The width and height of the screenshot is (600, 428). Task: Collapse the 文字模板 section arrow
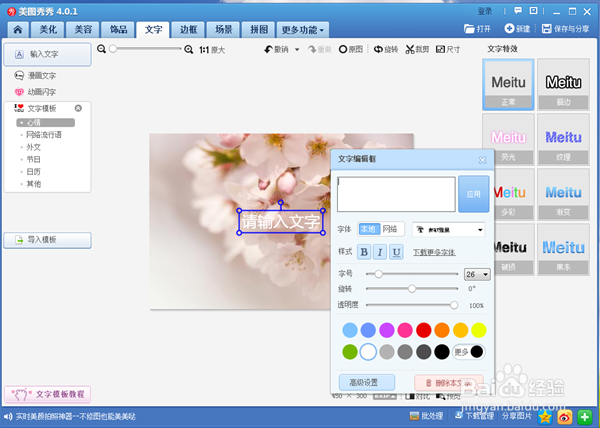[x=78, y=108]
